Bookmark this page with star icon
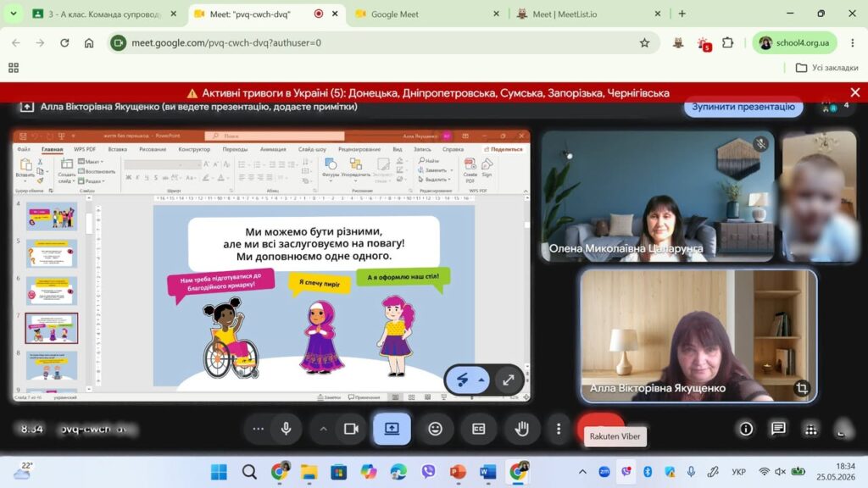 pyautogui.click(x=644, y=42)
